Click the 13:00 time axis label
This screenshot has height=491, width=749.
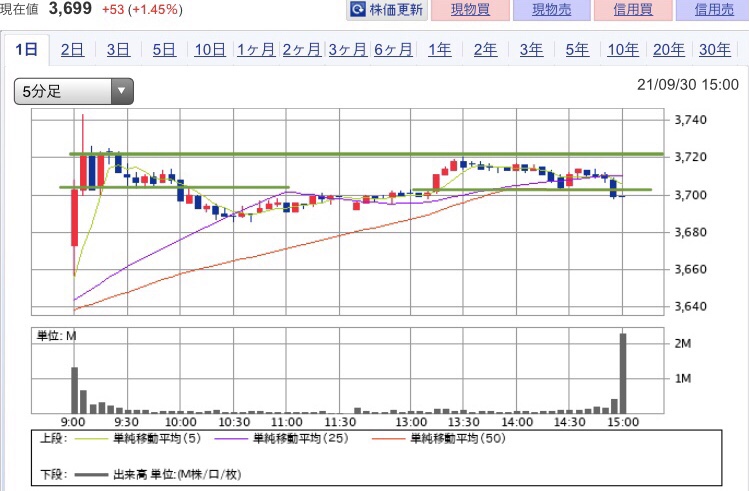tap(411, 422)
